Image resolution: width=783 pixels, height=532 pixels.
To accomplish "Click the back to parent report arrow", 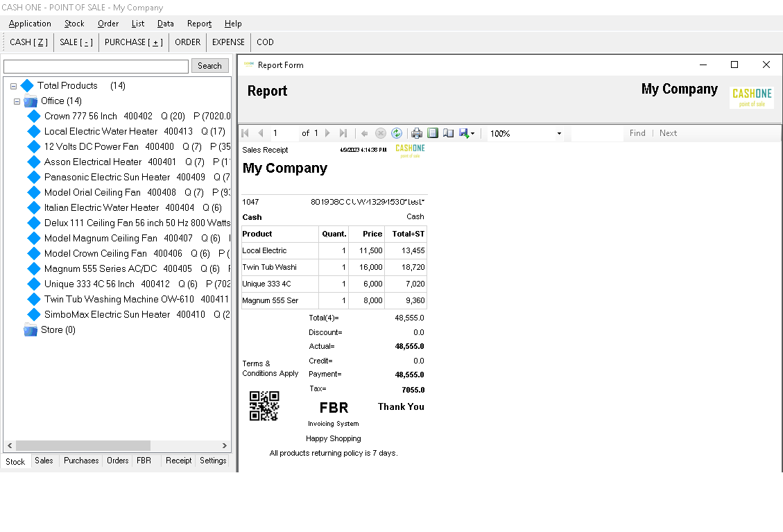I will [365, 133].
